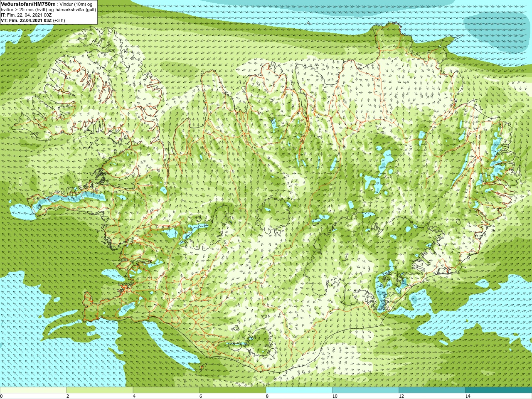Click the 'VT: Fim. 22.04.2021 03Z' valid time
This screenshot has width=532, height=399.
(26, 20)
